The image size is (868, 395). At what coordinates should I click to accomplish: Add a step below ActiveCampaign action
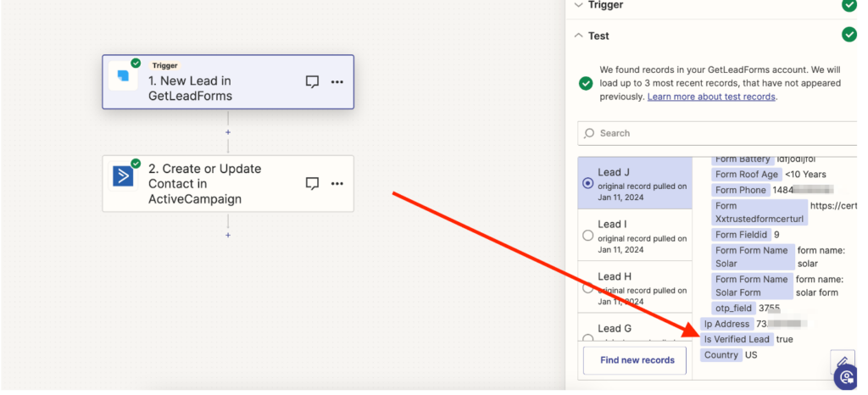click(227, 235)
